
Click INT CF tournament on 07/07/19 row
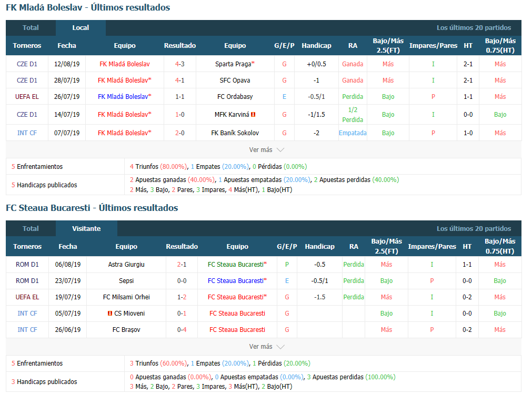(x=27, y=133)
